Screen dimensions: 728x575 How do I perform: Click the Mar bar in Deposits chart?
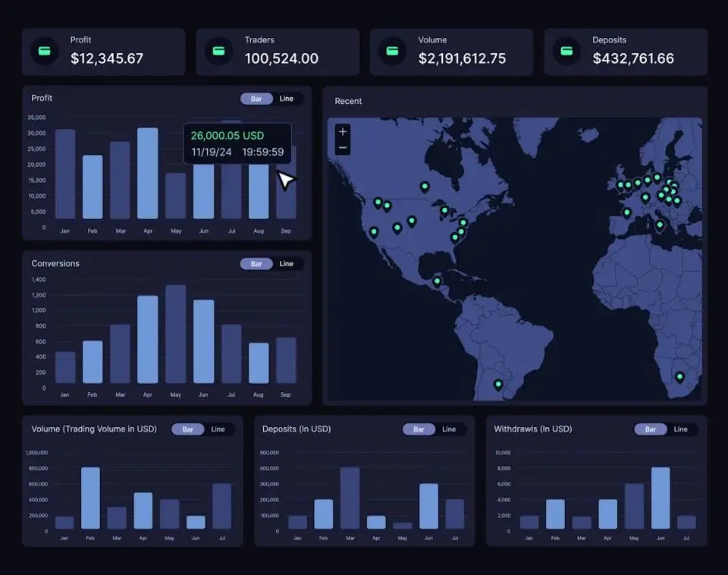[x=350, y=498]
